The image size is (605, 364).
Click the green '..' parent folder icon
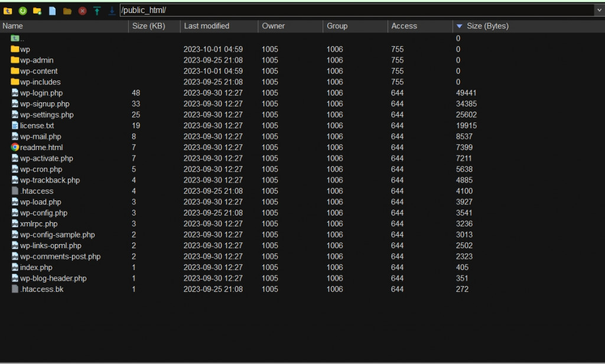click(15, 38)
